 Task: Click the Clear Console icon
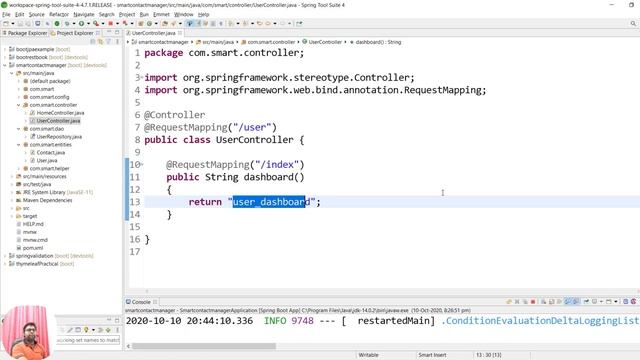point(544,302)
